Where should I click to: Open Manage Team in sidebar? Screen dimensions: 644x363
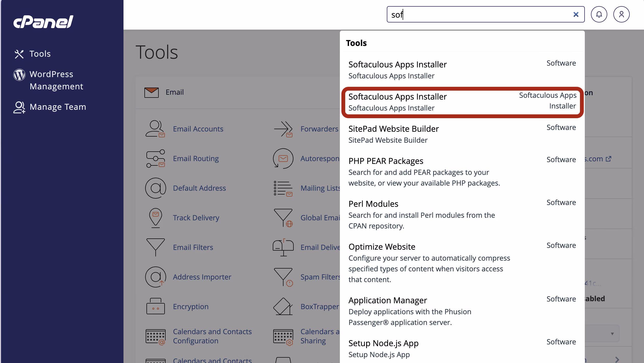pos(58,107)
